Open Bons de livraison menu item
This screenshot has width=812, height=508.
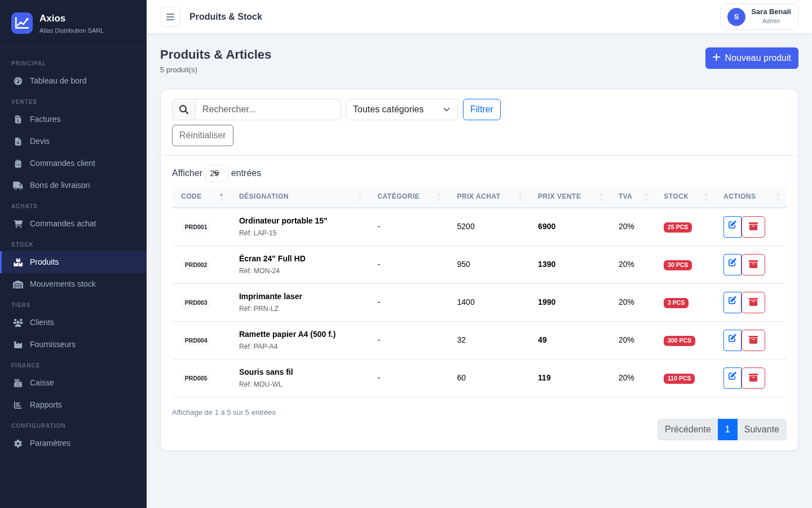pos(73,185)
